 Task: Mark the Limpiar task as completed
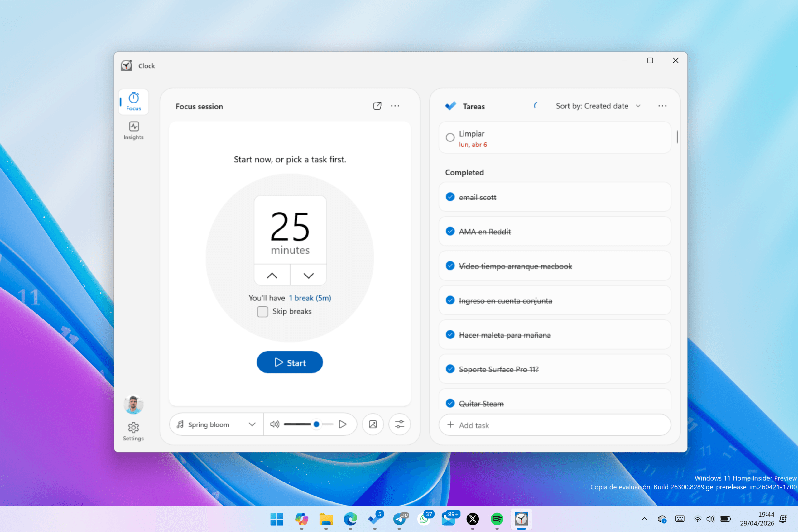click(x=450, y=137)
